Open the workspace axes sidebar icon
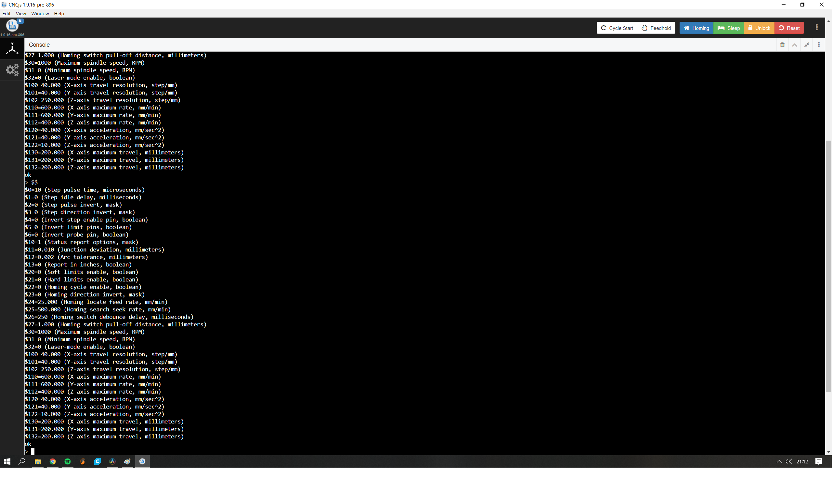The image size is (832, 504). tap(12, 49)
